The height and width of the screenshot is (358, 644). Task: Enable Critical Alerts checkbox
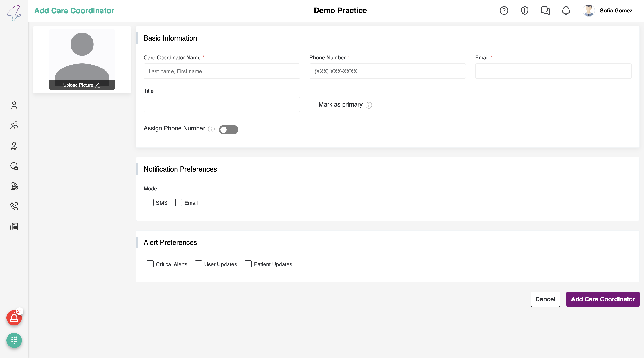click(x=150, y=264)
